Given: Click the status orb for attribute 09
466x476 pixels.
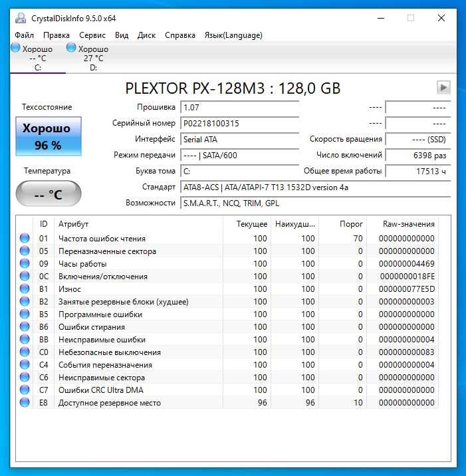Looking at the screenshot, I should click(25, 263).
